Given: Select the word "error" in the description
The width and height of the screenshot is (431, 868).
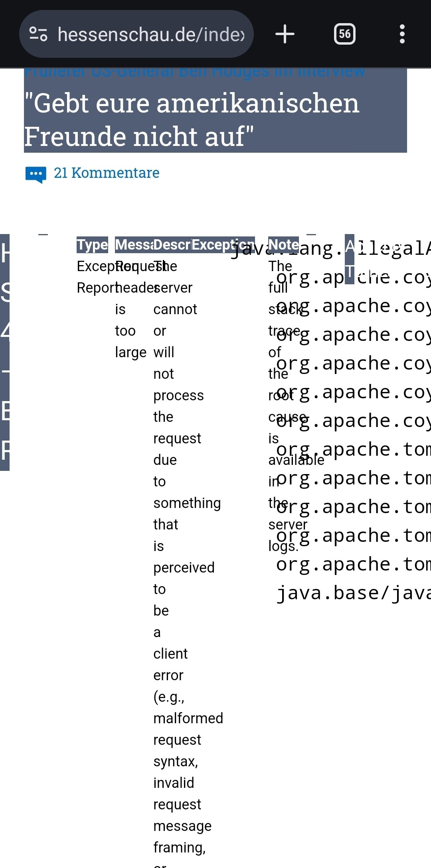Looking at the screenshot, I should pos(168,675).
